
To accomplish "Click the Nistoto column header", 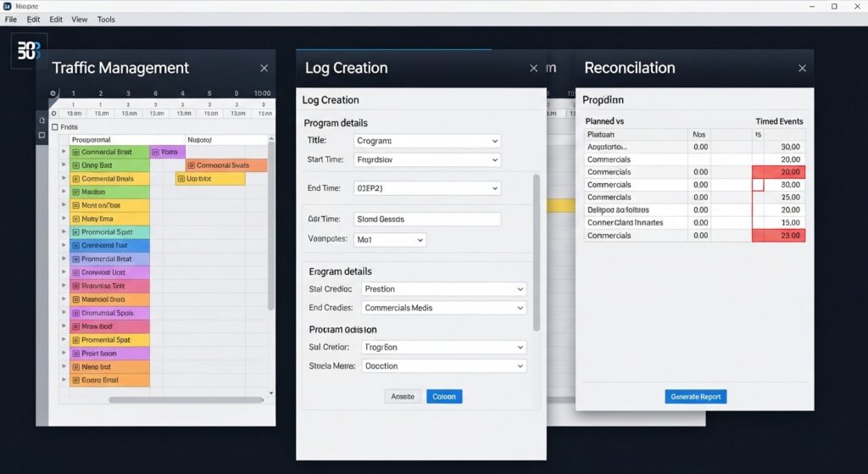I will (199, 140).
